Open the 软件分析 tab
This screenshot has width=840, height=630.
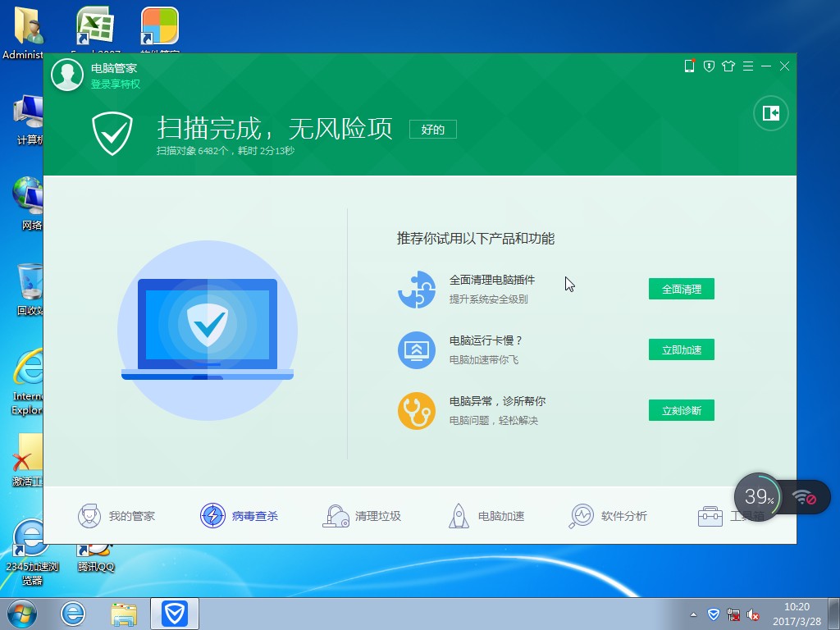(x=608, y=516)
